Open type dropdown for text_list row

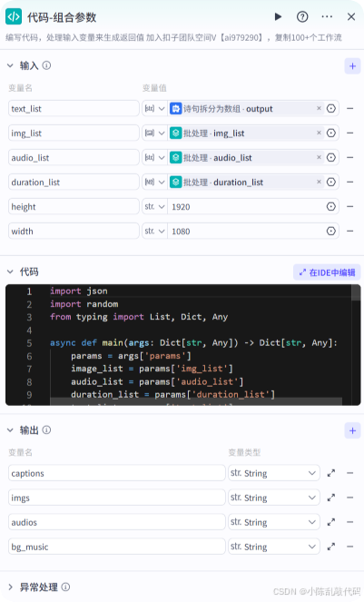[154, 109]
